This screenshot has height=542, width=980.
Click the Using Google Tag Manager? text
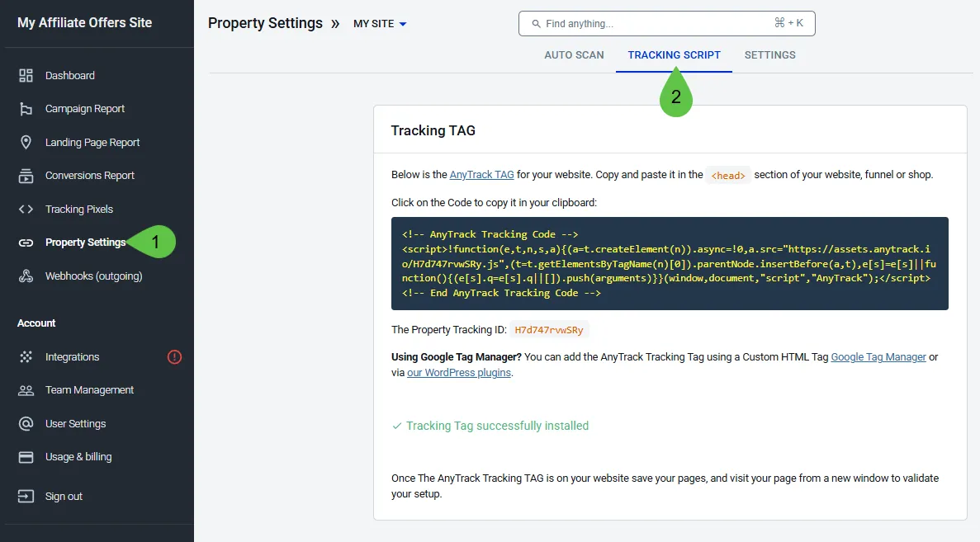pyautogui.click(x=457, y=357)
